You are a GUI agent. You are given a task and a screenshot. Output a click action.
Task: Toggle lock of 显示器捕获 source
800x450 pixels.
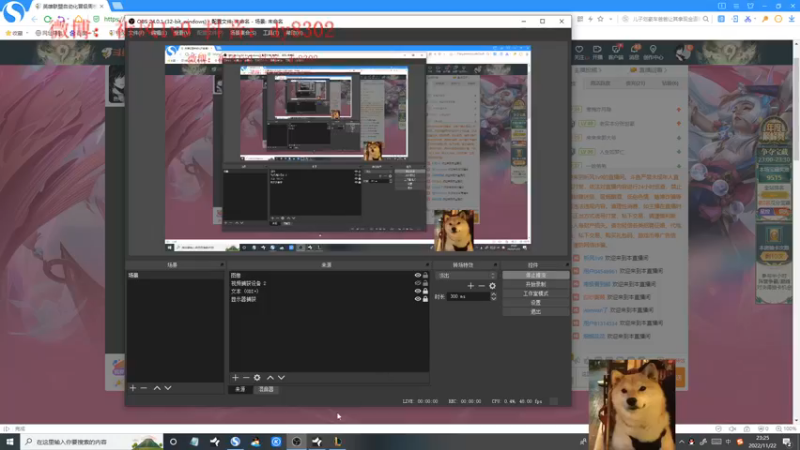(426, 299)
